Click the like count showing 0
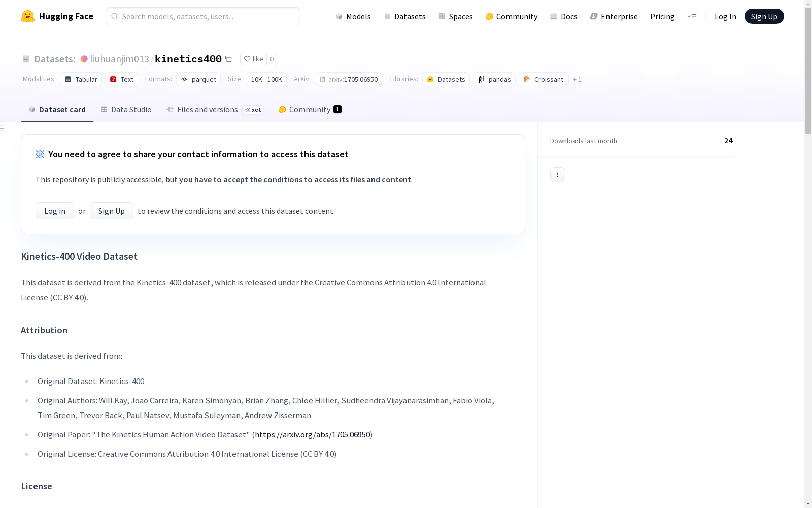The width and height of the screenshot is (812, 508). (272, 59)
